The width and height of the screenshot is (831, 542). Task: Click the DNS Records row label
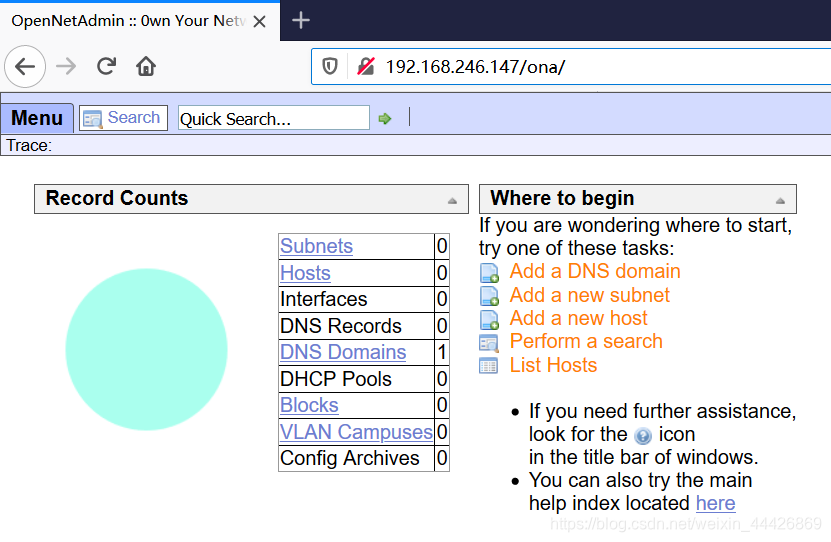tap(341, 326)
